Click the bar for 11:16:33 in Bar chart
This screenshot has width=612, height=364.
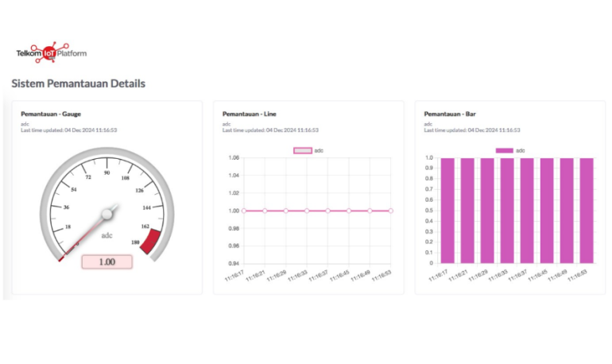tap(507, 211)
